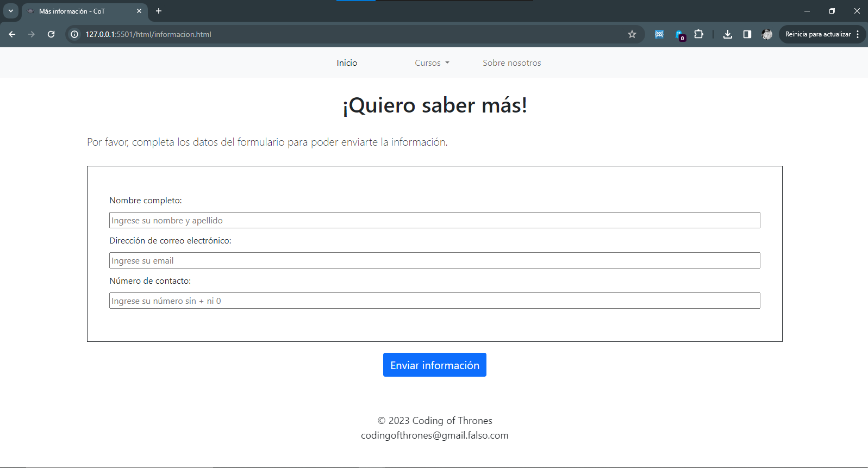868x468 pixels.
Task: Click the codingofthrones@gmail.falso.com text
Action: tap(435, 435)
